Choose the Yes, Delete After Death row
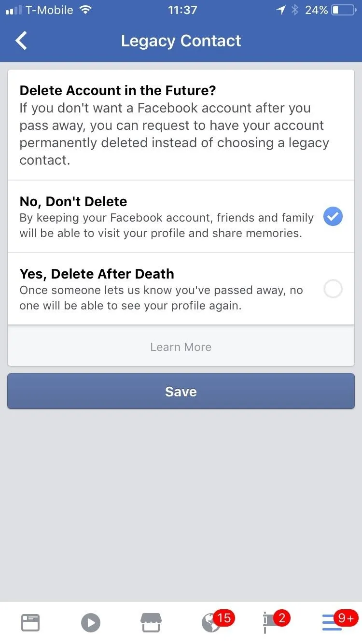The height and width of the screenshot is (644, 362). pos(181,289)
